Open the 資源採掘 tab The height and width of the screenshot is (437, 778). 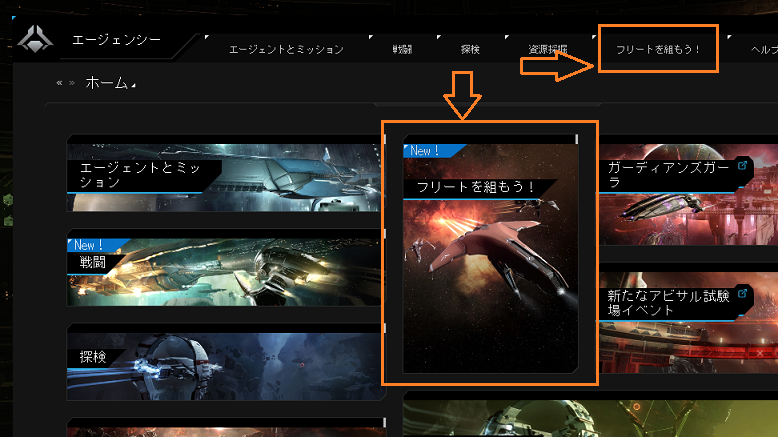(547, 49)
